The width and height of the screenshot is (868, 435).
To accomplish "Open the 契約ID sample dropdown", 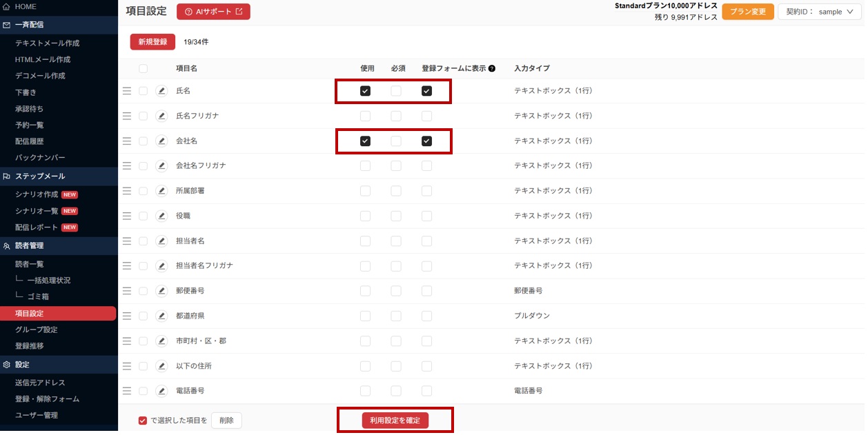I will pyautogui.click(x=820, y=12).
